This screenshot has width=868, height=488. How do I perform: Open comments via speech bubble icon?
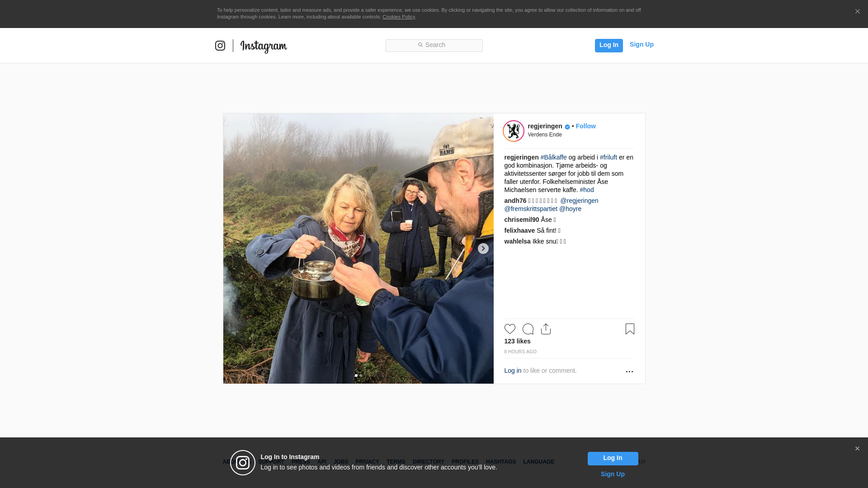tap(528, 329)
